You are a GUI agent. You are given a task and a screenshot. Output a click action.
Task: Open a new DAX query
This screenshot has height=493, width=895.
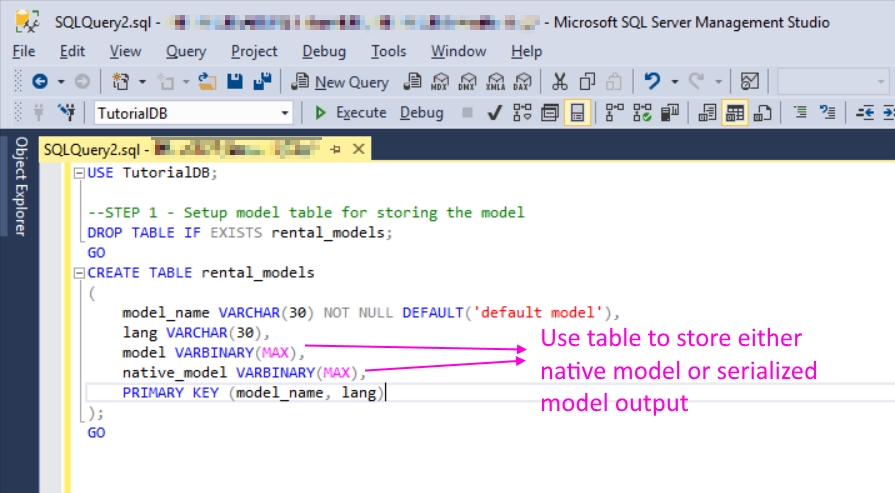(523, 82)
